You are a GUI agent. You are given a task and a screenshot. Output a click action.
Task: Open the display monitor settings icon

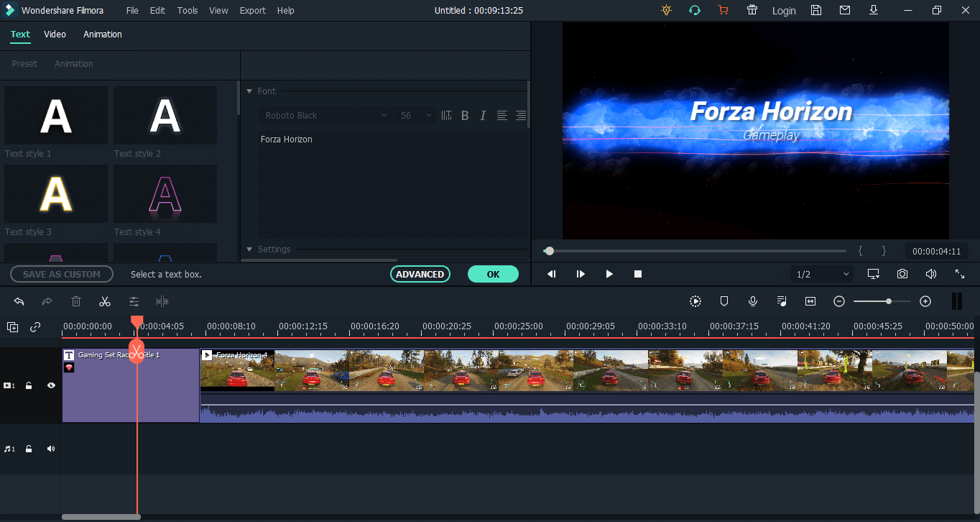(874, 274)
